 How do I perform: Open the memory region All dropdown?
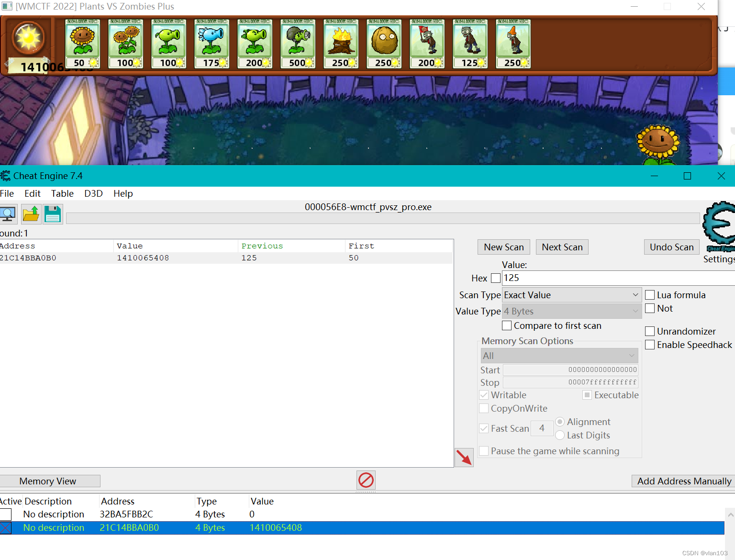(559, 356)
